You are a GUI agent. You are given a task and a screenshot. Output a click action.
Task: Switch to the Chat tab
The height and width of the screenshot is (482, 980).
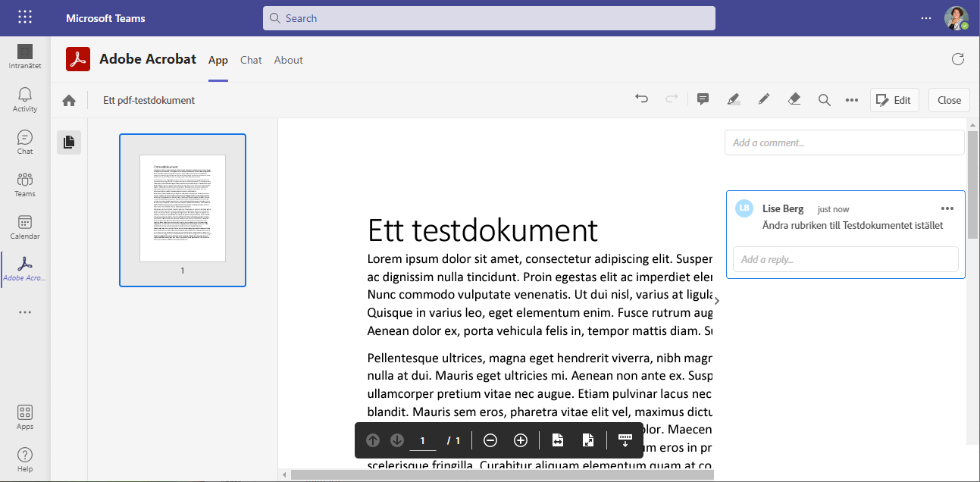(x=251, y=60)
